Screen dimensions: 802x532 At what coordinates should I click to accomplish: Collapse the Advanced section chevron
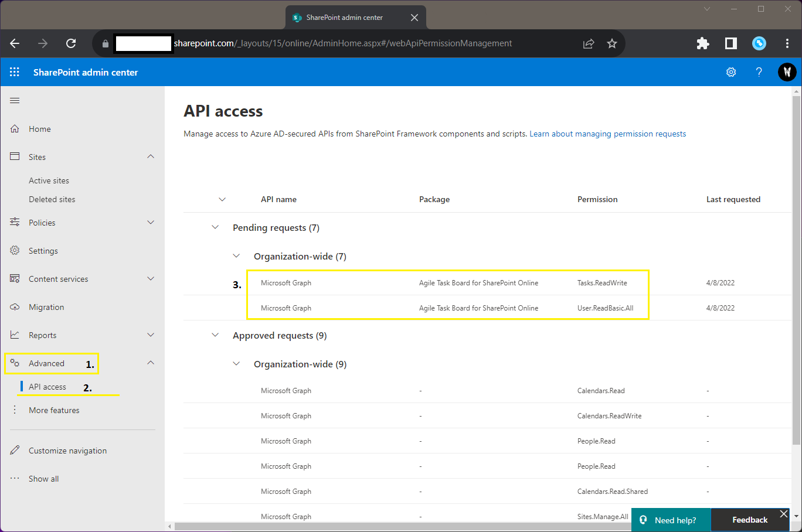tap(151, 363)
